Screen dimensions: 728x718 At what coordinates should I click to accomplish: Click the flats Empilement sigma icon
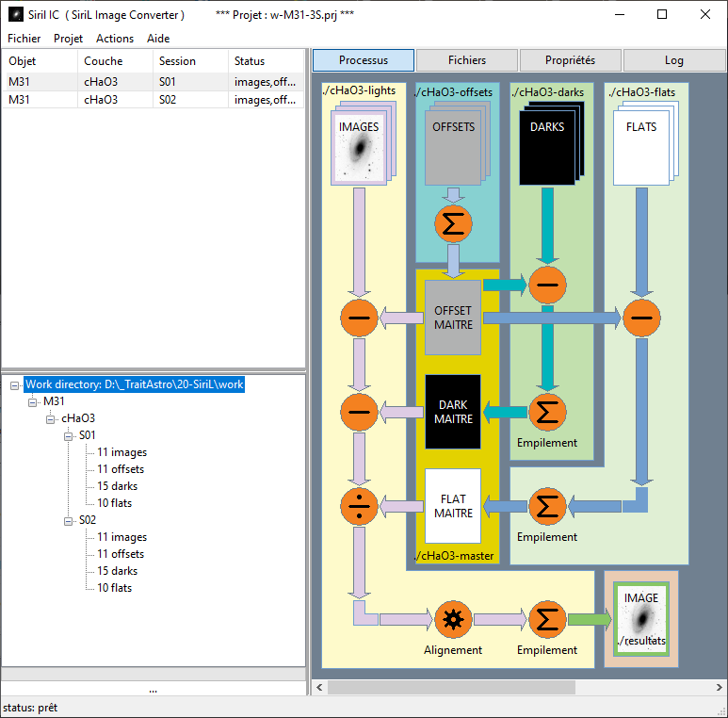547,506
